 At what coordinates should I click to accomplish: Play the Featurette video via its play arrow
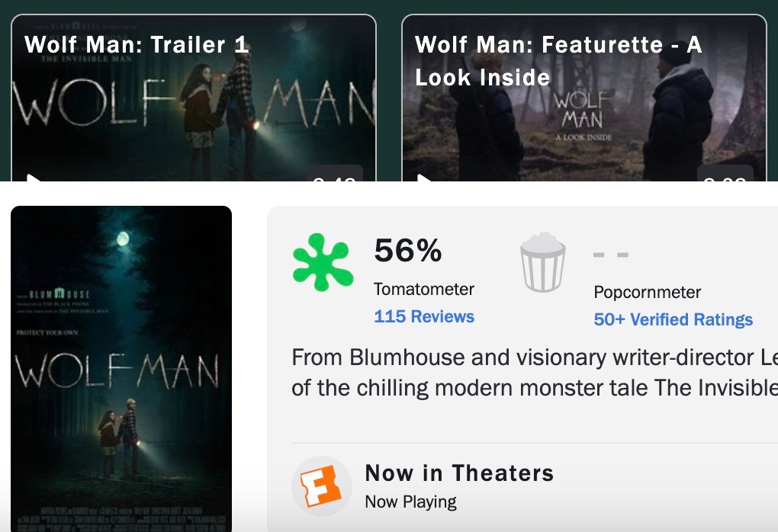tap(424, 177)
